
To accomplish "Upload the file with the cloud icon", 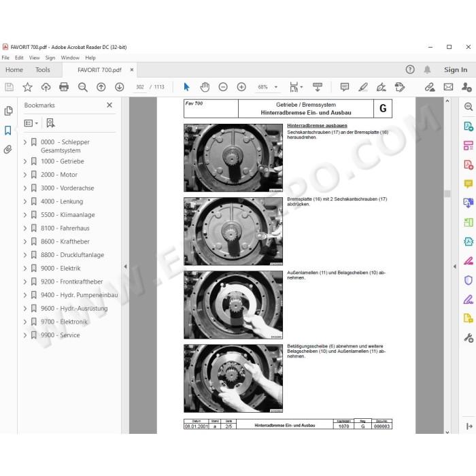I will coord(46,87).
